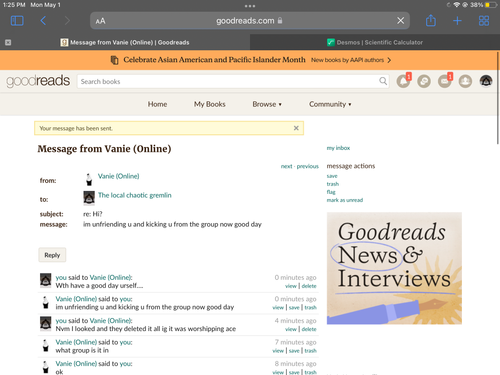Click flag under message actions
Screen dimensions: 500x375
331,192
